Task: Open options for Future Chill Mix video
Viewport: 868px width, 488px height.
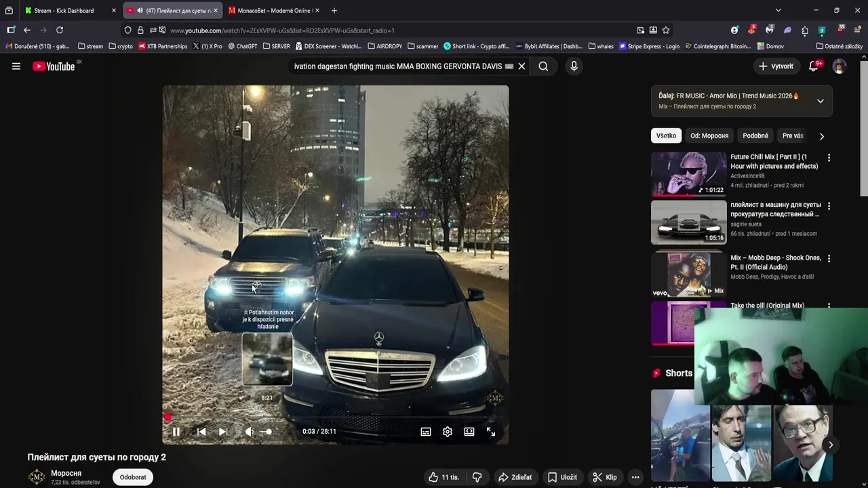Action: [x=829, y=158]
